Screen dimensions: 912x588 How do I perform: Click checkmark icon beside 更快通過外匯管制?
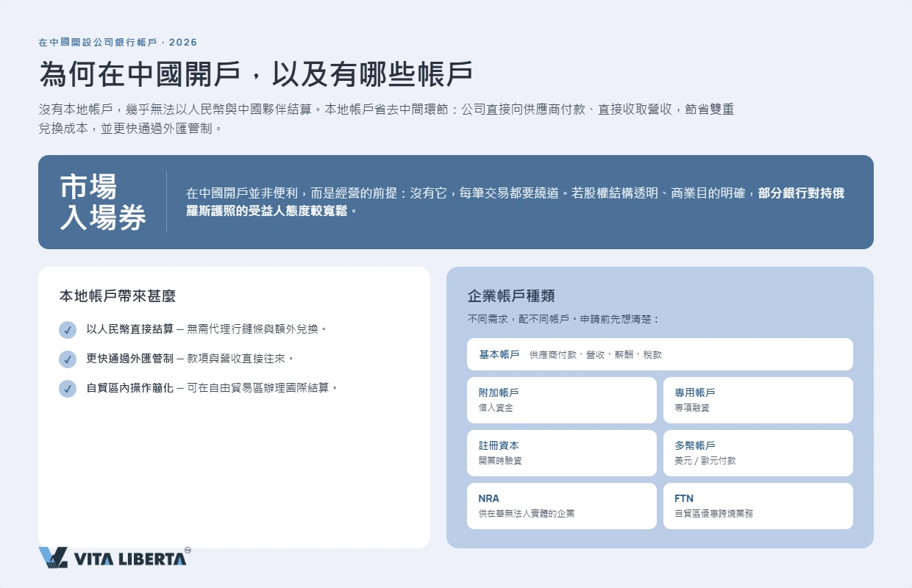point(68,359)
